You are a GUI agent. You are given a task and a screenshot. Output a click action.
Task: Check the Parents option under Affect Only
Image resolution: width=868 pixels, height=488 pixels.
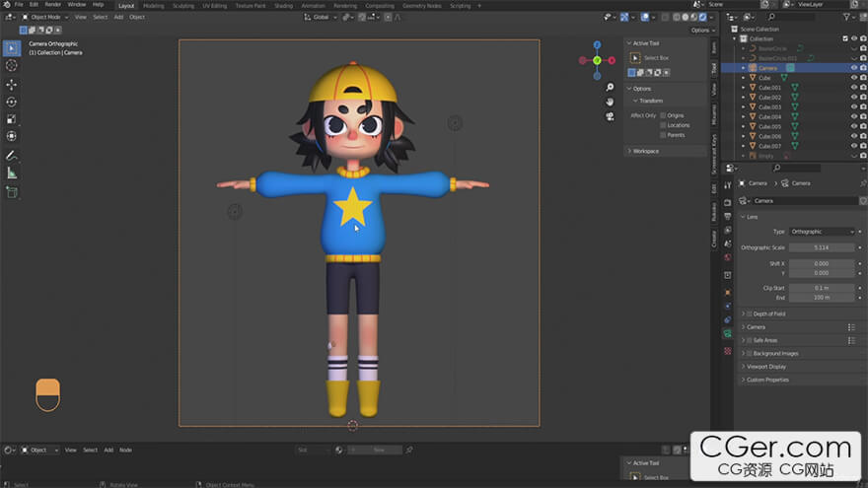pyautogui.click(x=664, y=134)
